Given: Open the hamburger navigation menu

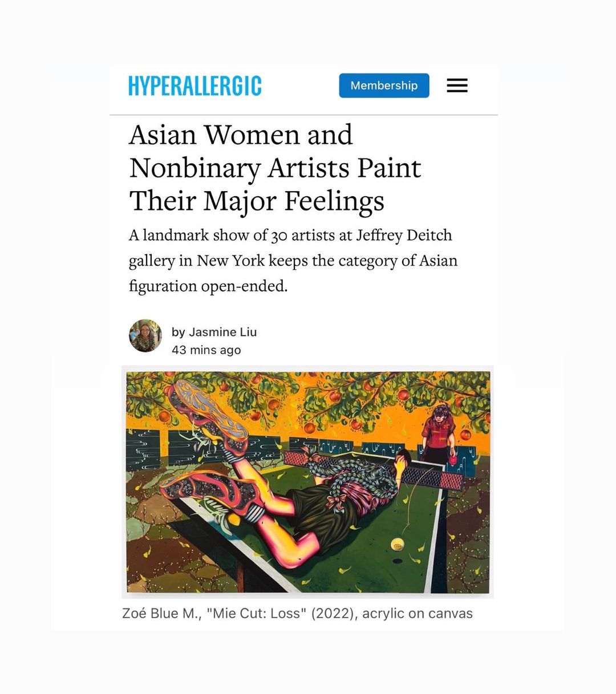Looking at the screenshot, I should [x=457, y=86].
